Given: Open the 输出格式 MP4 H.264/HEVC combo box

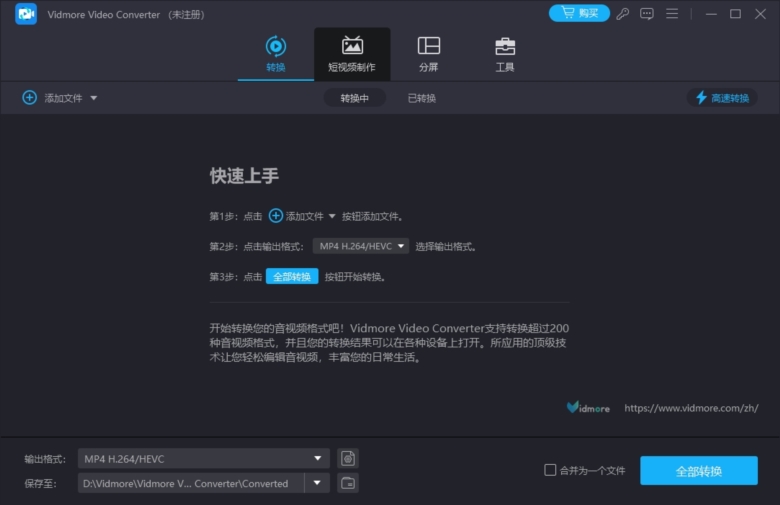Looking at the screenshot, I should (x=203, y=459).
